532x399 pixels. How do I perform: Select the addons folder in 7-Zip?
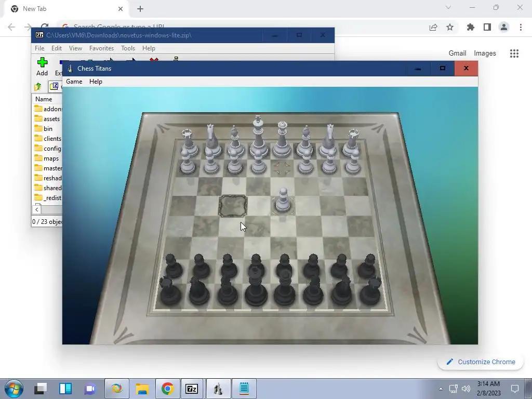pos(48,109)
